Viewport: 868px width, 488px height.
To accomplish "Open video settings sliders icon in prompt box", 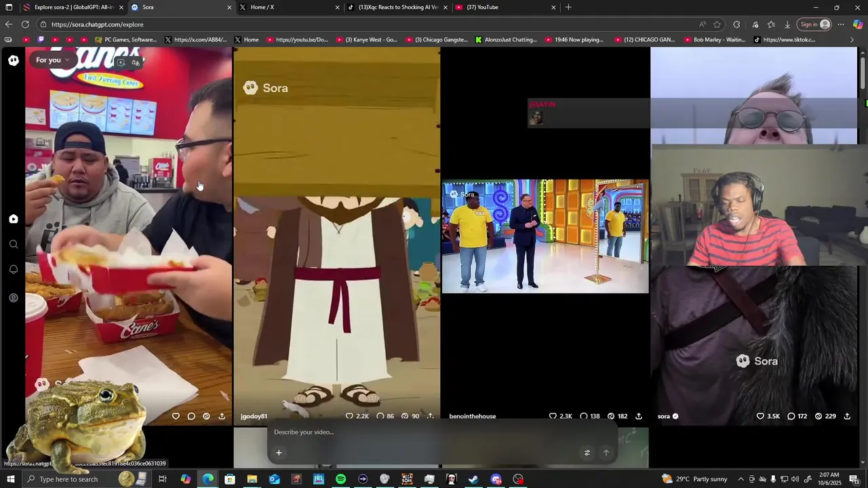I will coord(587,453).
